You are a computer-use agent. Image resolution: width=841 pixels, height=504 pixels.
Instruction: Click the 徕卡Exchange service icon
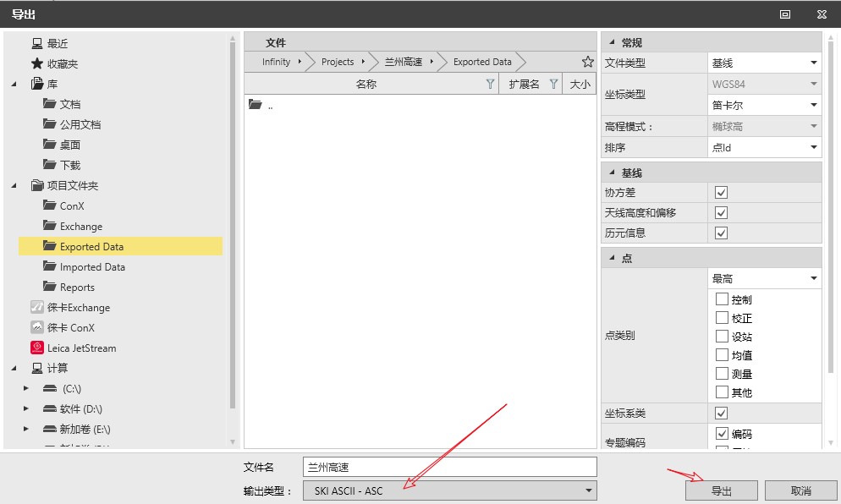pyautogui.click(x=37, y=307)
